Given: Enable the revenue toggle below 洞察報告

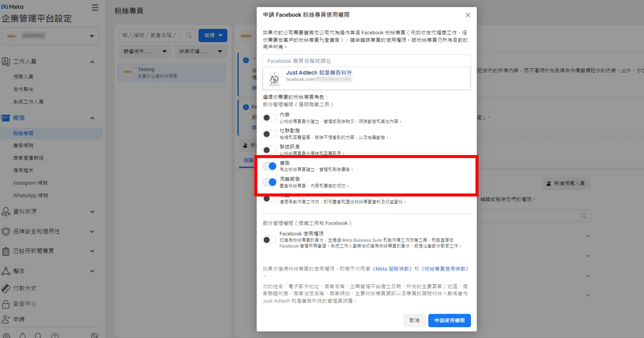Looking at the screenshot, I should pos(269,199).
